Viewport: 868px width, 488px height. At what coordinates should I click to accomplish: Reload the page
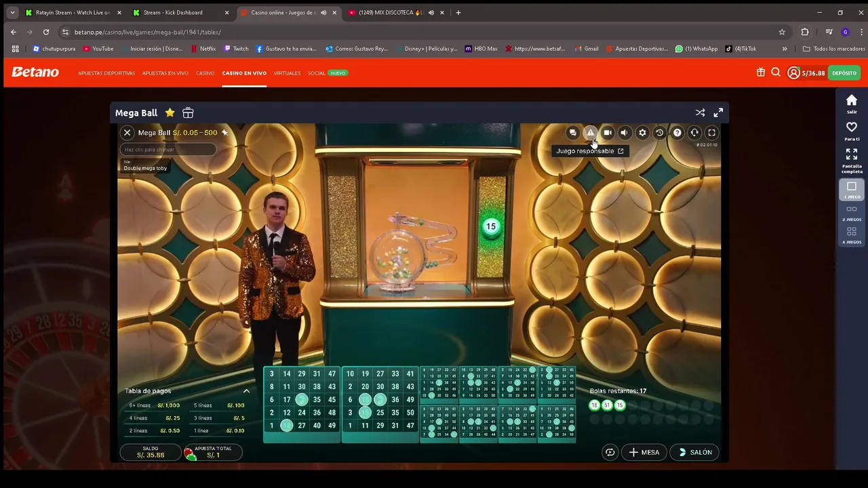click(x=46, y=32)
